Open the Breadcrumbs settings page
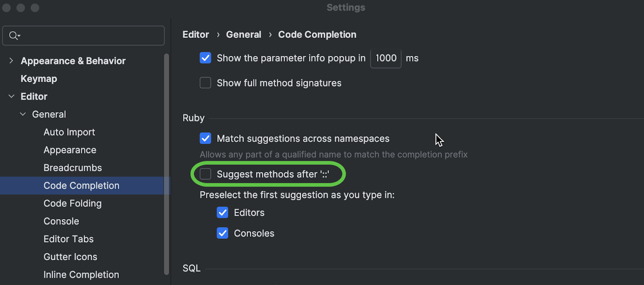 (x=72, y=168)
